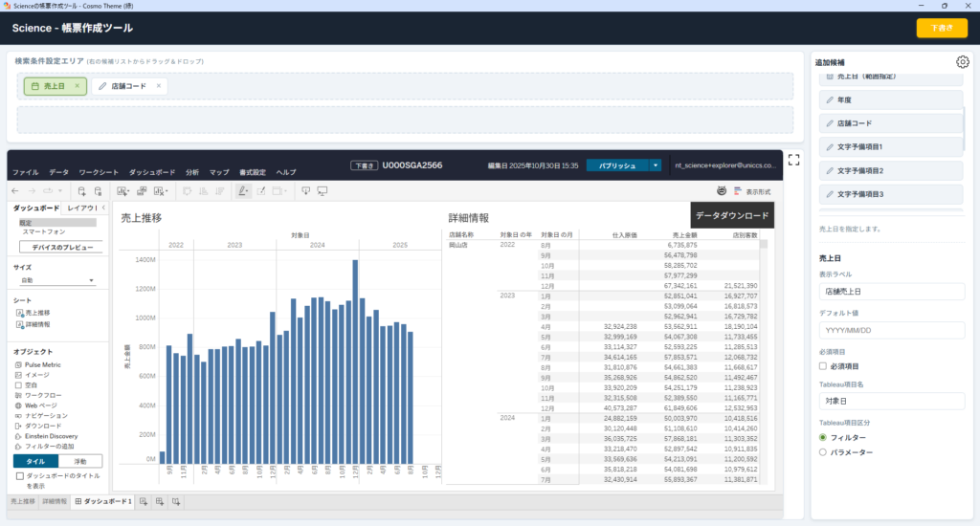The image size is (980, 526).
Task: Click the fullscreen expand icon
Action: pos(793,160)
